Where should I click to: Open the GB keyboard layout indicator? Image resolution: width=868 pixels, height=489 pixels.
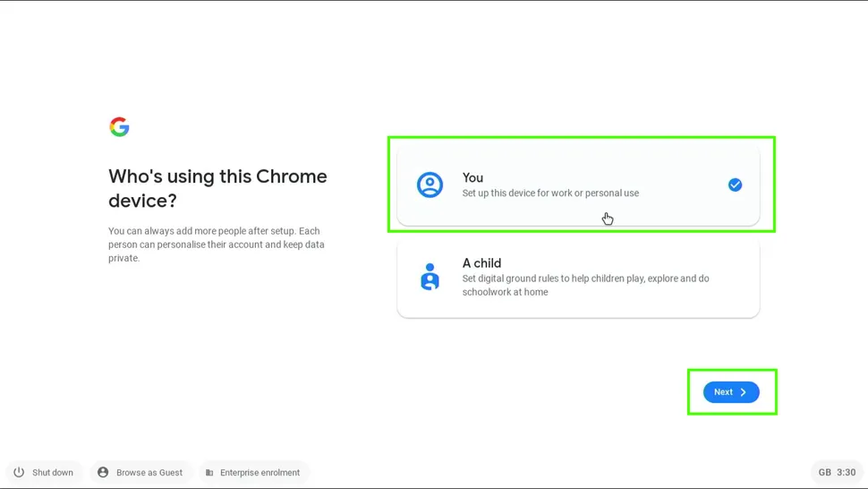tap(824, 472)
